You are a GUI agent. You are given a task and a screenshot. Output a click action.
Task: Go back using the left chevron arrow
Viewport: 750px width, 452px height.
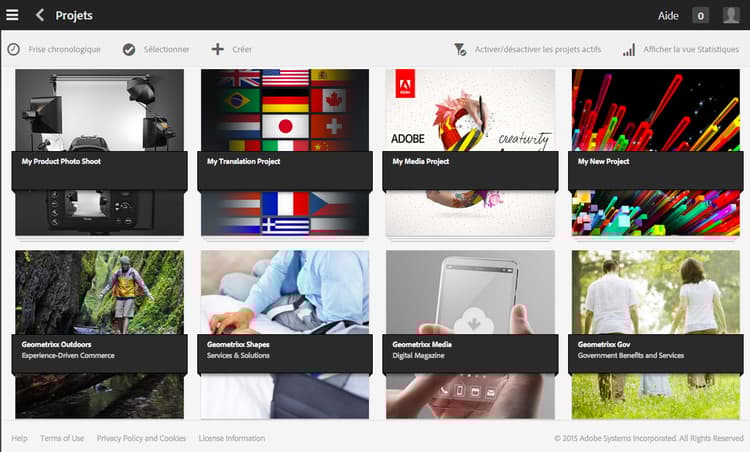coord(40,15)
